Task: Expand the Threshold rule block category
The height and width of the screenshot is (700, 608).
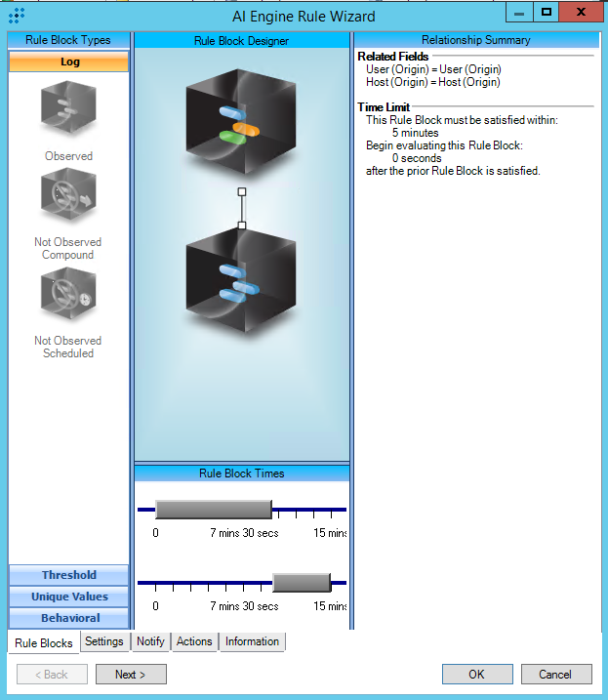Action: (x=69, y=575)
